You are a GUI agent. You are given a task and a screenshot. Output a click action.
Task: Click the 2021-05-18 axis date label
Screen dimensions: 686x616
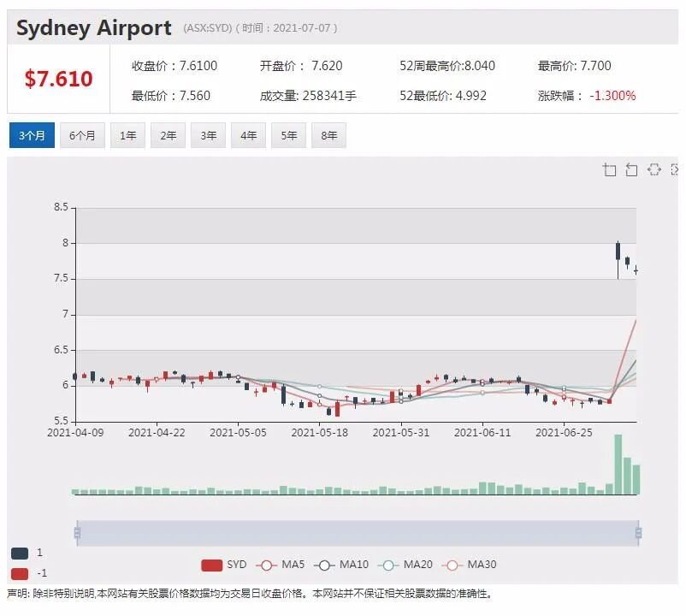tap(319, 433)
